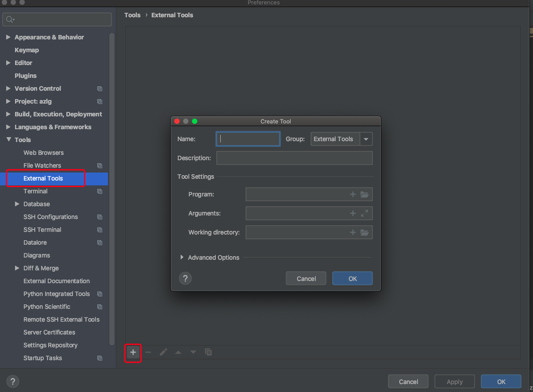Open Server Certificates settings
533x392 pixels.
tap(49, 332)
